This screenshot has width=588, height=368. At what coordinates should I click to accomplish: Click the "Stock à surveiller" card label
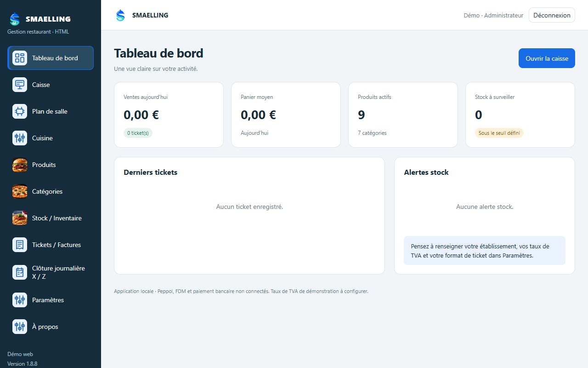point(495,97)
